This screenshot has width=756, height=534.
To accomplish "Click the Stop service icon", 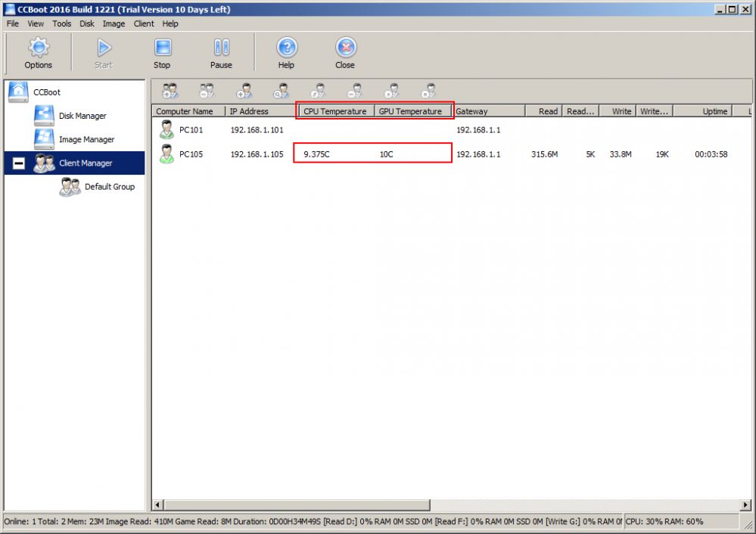I will [x=163, y=48].
